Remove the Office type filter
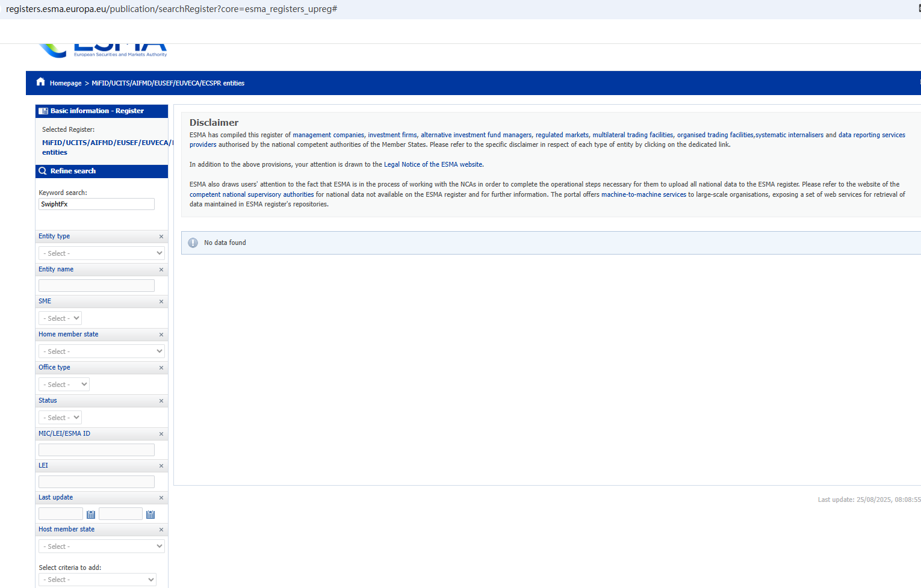 161,368
